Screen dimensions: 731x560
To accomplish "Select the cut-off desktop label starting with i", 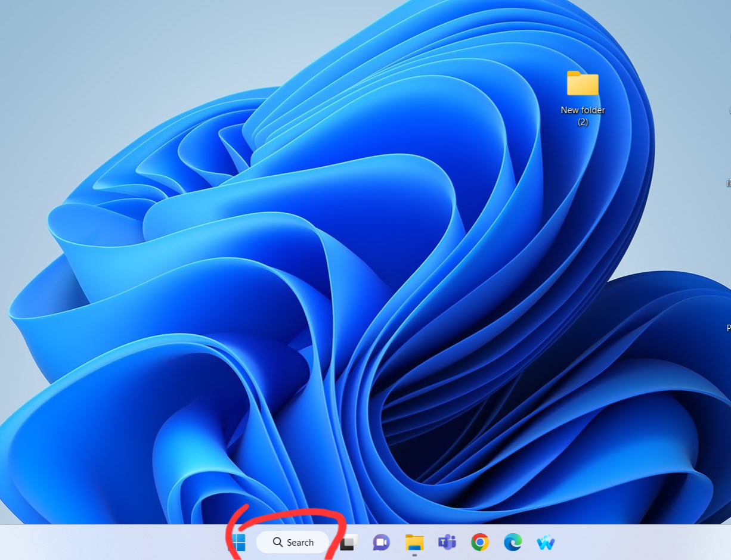I will point(728,183).
